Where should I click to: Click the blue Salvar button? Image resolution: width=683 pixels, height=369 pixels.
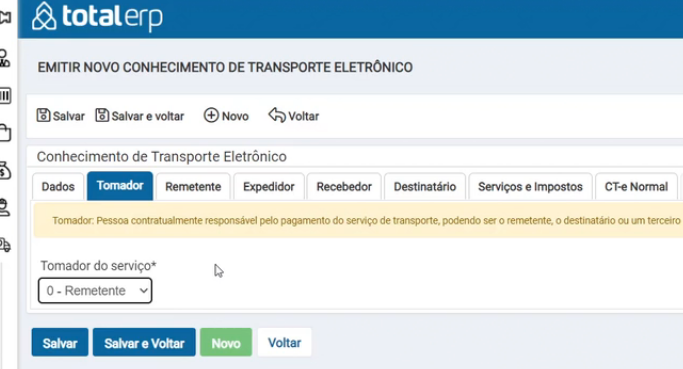point(60,342)
